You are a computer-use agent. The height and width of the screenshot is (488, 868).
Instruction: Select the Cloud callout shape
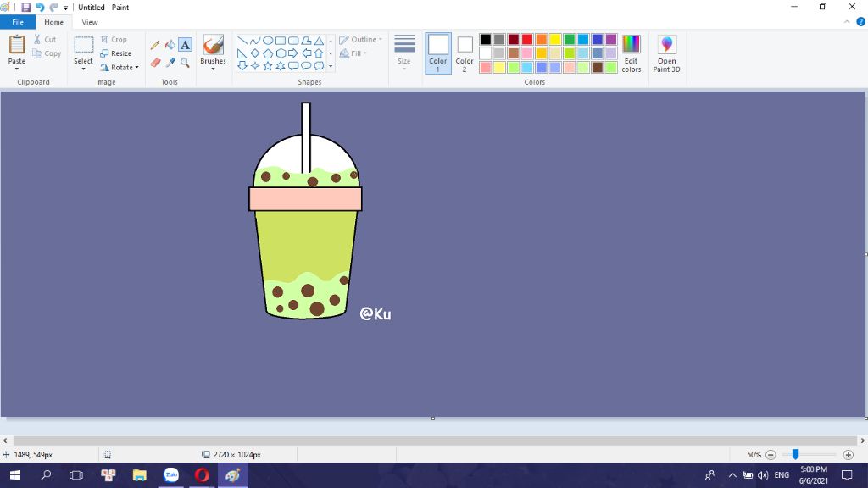319,66
